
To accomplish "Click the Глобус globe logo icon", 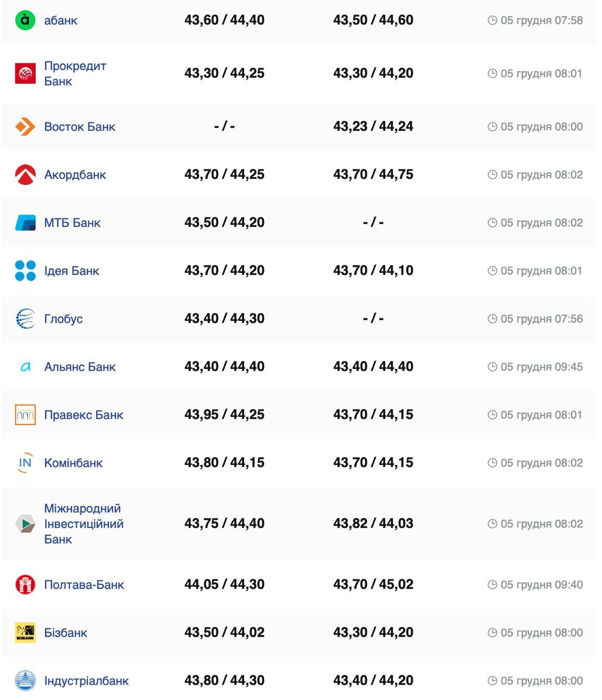I will pos(25,319).
